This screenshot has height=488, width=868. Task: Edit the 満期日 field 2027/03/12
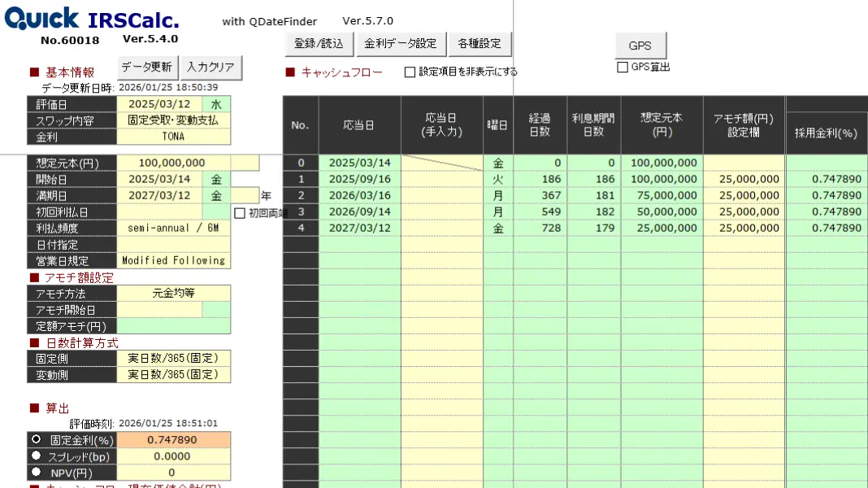coord(159,195)
